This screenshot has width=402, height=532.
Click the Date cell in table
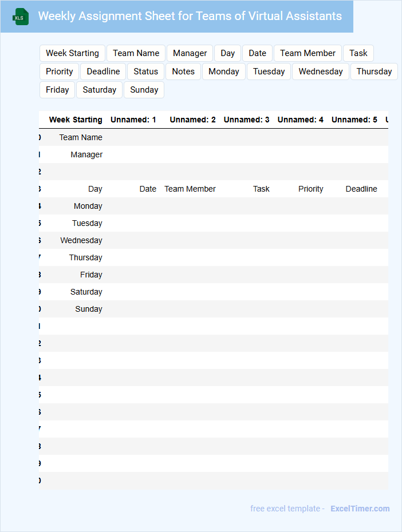148,189
